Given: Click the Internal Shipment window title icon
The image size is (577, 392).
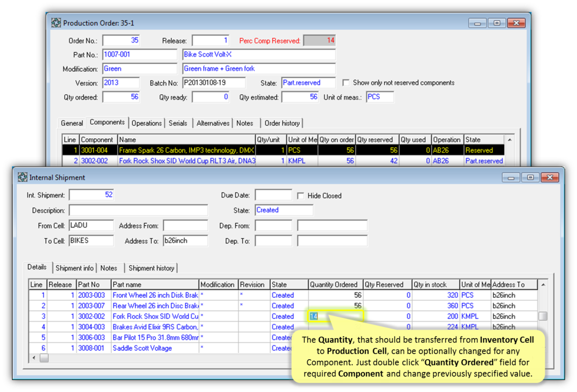Looking at the screenshot, I should point(23,177).
